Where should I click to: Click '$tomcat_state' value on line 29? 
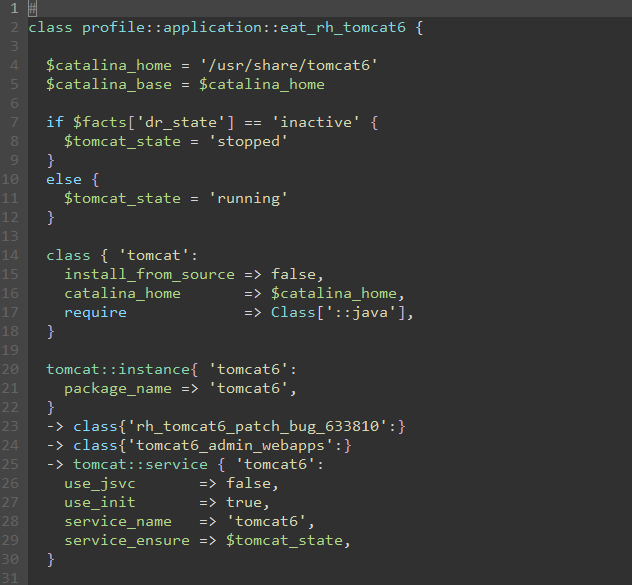point(284,541)
